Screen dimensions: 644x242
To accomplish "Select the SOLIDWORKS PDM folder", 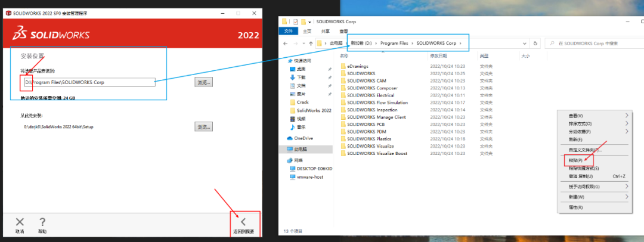I will click(x=364, y=132).
